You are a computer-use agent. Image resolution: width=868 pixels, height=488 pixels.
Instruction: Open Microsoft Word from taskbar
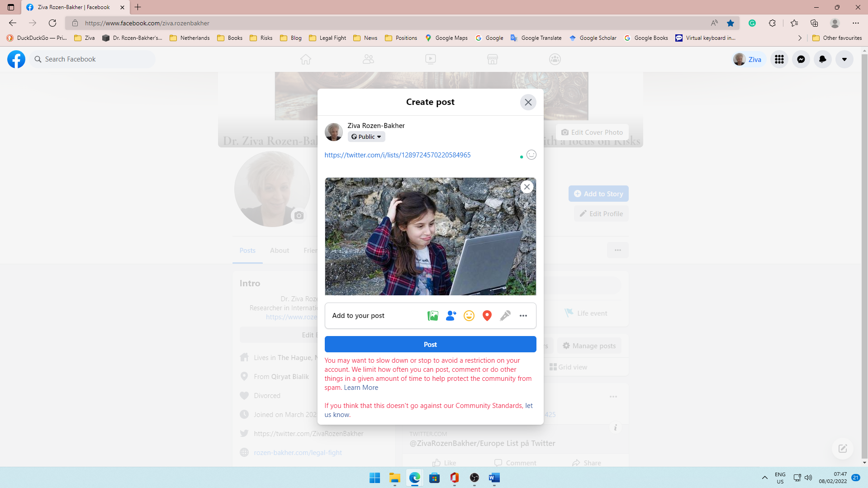click(x=494, y=478)
